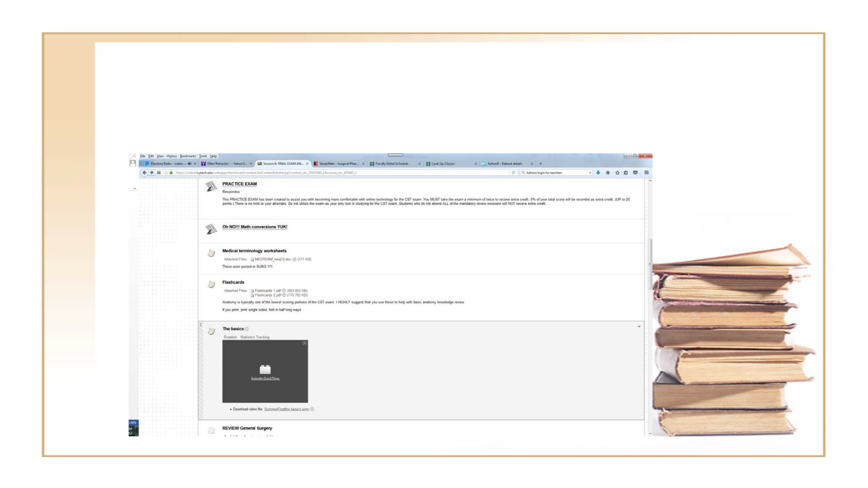This screenshot has width=868, height=488.
Task: Open the PRACTICE EXAM link
Action: (239, 184)
